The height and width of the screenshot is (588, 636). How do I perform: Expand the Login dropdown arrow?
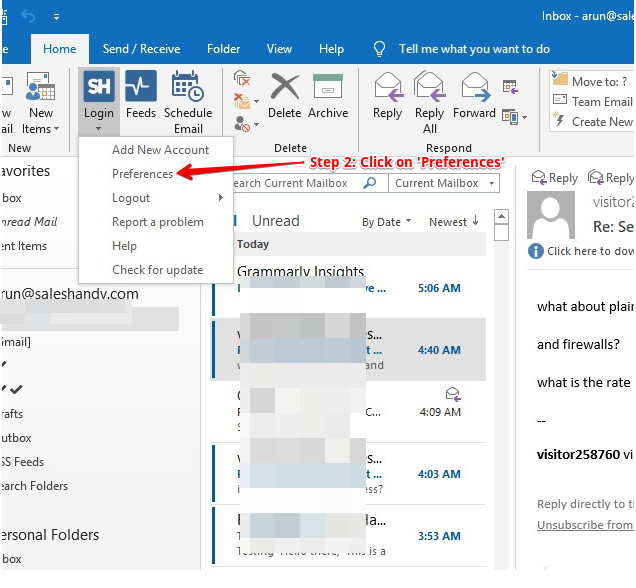point(99,129)
